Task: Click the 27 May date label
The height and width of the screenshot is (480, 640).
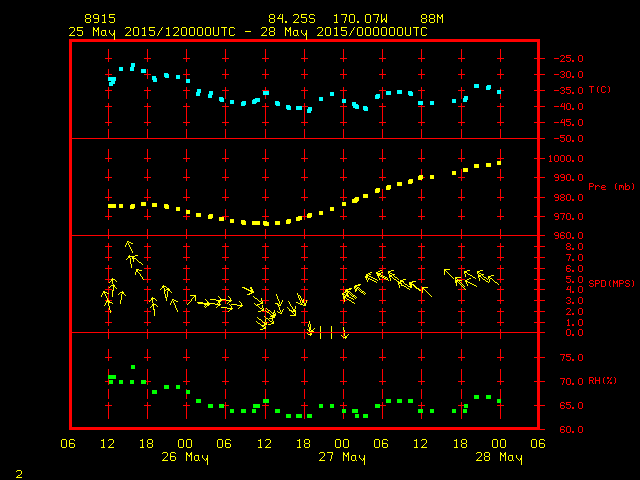Action: click(342, 457)
